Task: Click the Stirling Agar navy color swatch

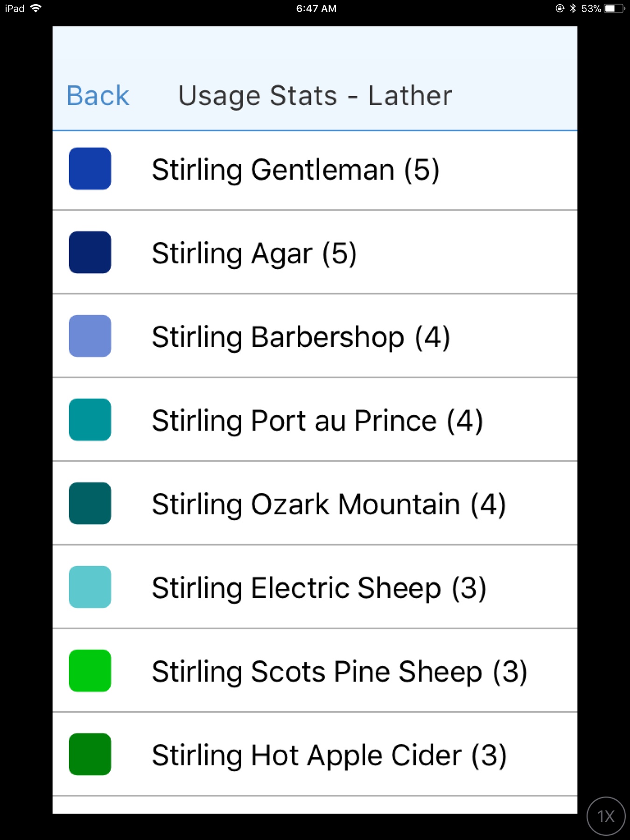Action: (90, 252)
